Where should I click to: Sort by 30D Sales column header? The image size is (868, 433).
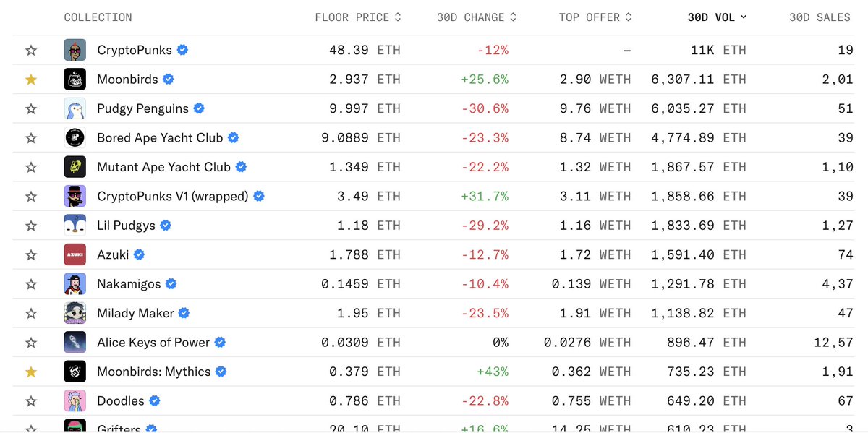coord(820,17)
